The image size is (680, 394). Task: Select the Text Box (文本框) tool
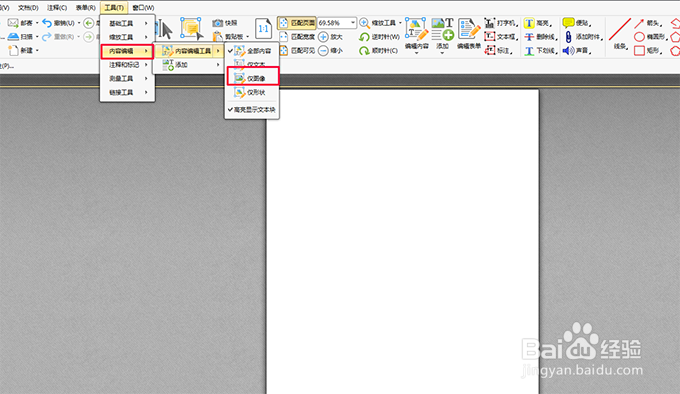click(501, 37)
